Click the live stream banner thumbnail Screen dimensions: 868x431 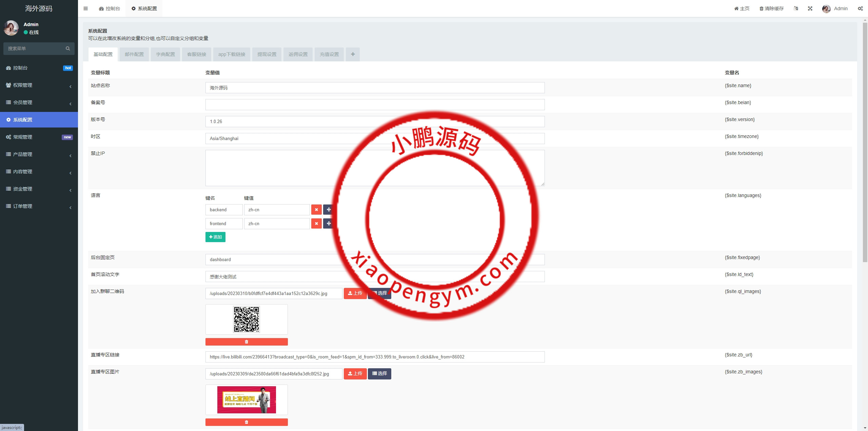point(246,399)
